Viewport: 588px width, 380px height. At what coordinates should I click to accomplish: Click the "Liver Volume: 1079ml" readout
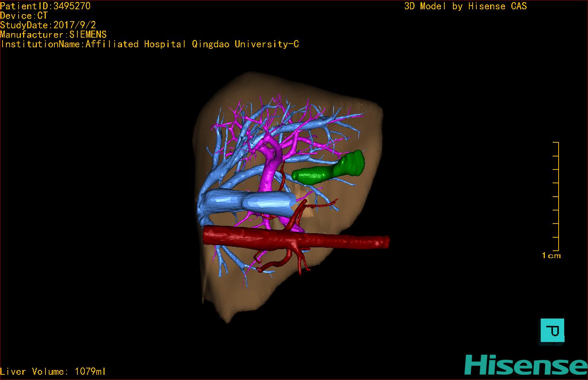(x=53, y=371)
